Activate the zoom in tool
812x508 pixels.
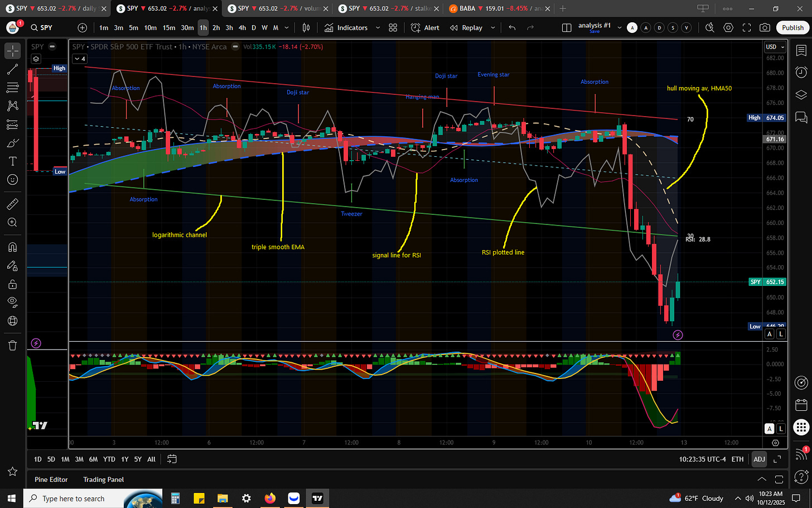[x=12, y=223]
